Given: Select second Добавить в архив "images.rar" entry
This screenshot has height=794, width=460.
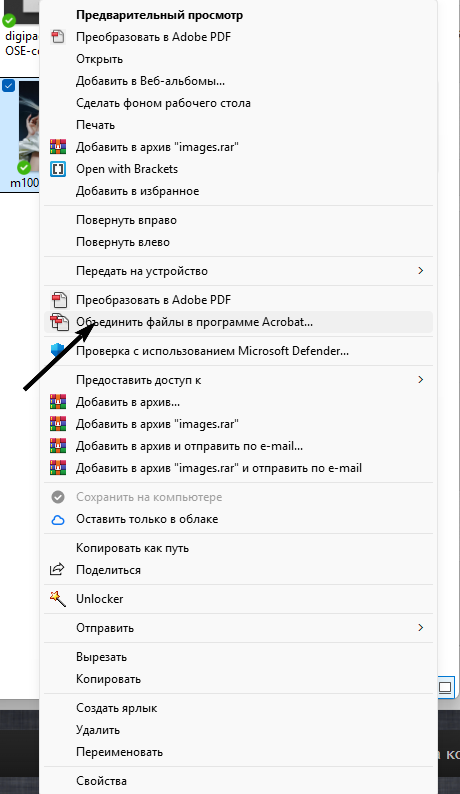Looking at the screenshot, I should (239, 424).
